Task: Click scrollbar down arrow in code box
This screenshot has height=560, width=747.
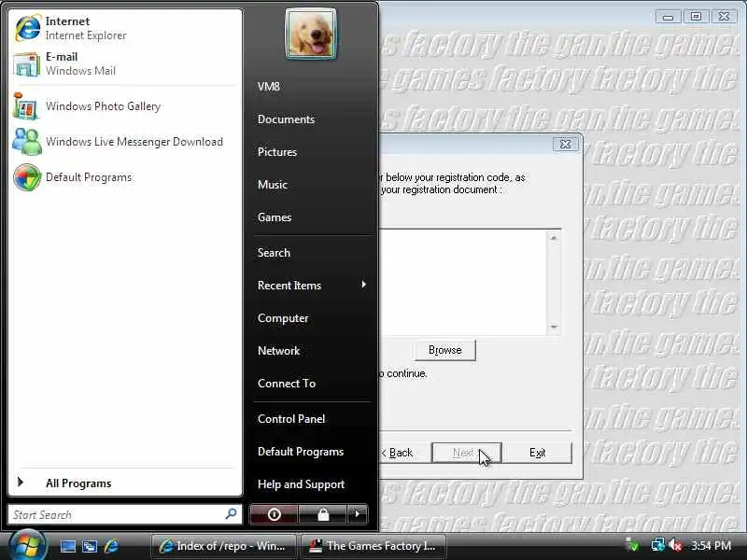Action: click(x=554, y=328)
